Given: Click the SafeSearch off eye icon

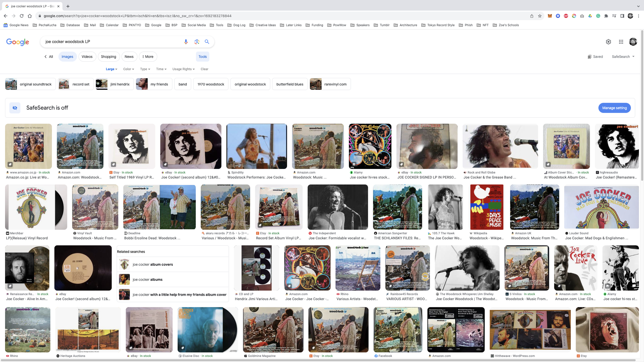Looking at the screenshot, I should pos(15,108).
